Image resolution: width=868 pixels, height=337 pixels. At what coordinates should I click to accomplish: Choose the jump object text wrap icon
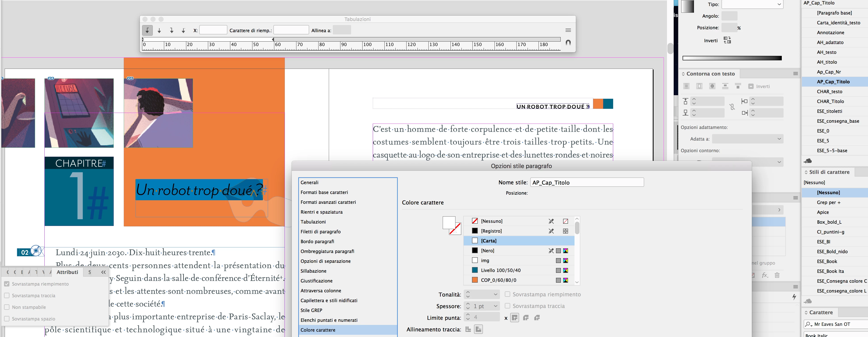click(725, 86)
